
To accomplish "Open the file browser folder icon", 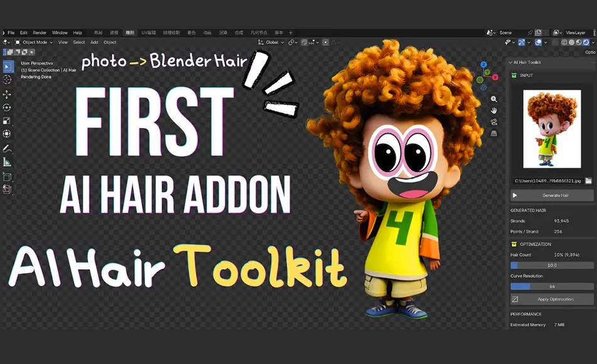I will pyautogui.click(x=589, y=181).
